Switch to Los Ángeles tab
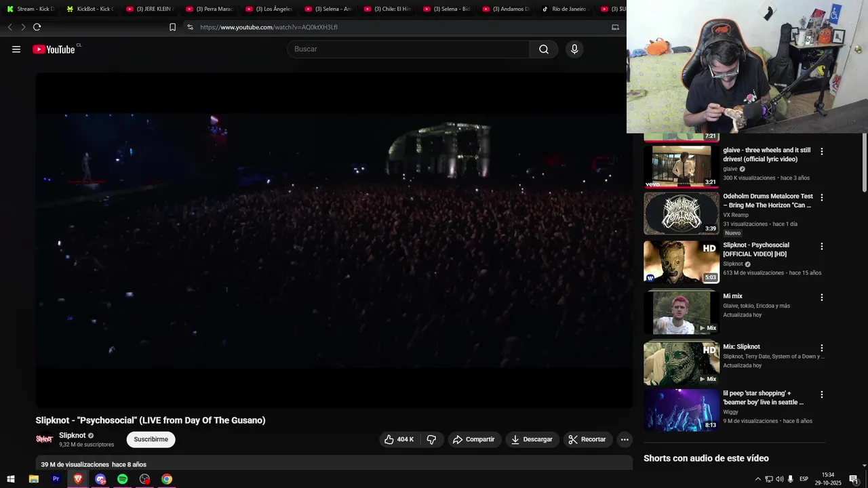The image size is (868, 488). click(x=270, y=9)
